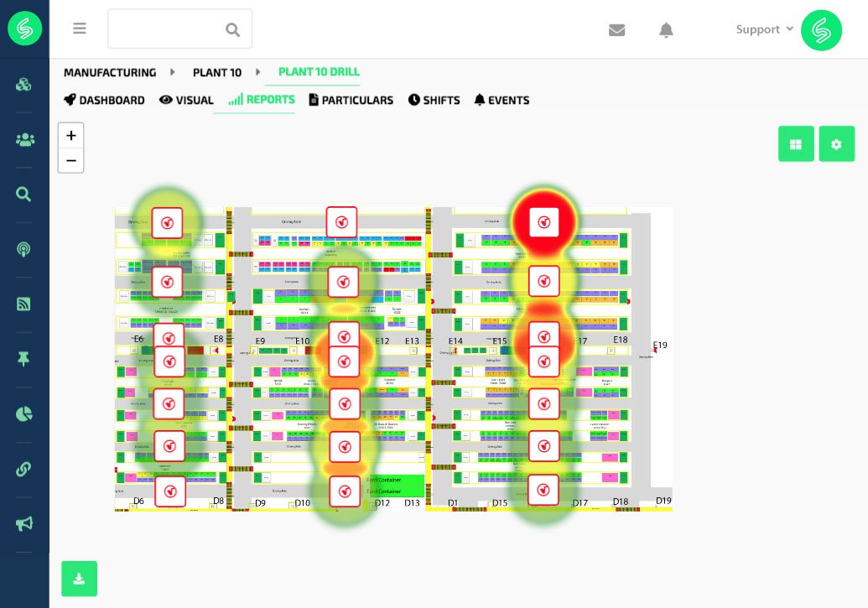
Task: Open the cubes assets sidebar icon
Action: pyautogui.click(x=23, y=85)
